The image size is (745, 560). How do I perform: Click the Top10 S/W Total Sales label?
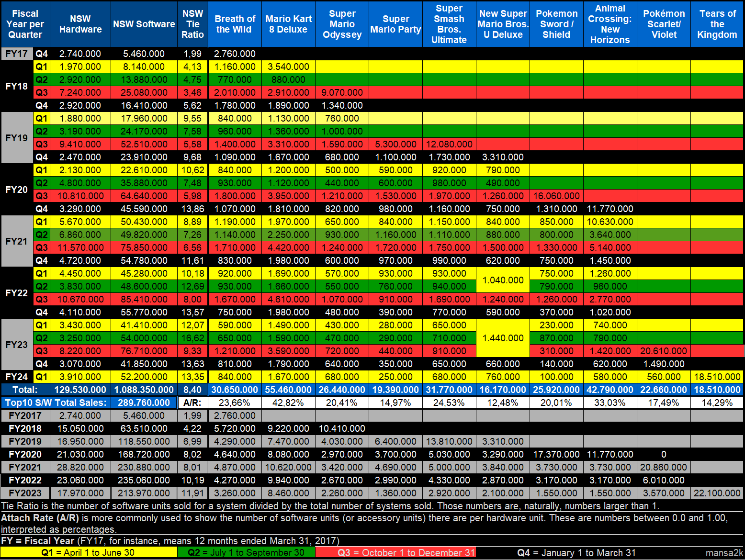[x=56, y=403]
